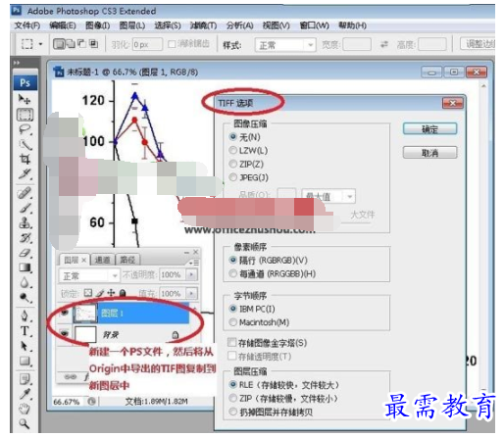Click Subtract from Selection mode icon
The width and height of the screenshot is (504, 437).
tap(81, 44)
